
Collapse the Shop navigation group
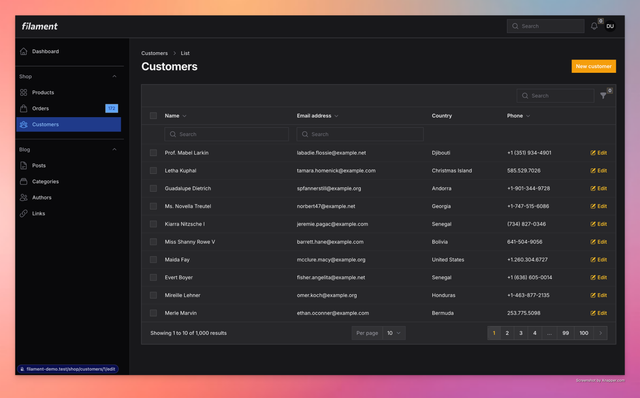[x=114, y=76]
